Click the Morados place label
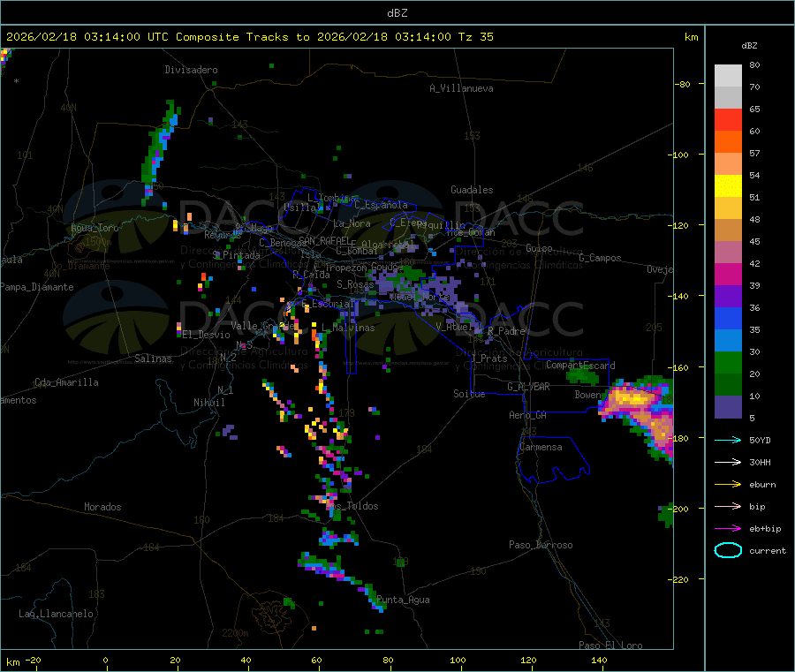 [102, 507]
